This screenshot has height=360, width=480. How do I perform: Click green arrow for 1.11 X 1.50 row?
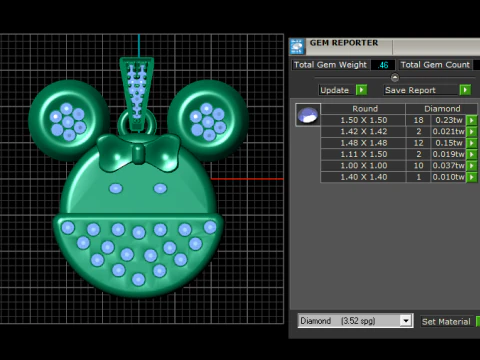coord(472,154)
